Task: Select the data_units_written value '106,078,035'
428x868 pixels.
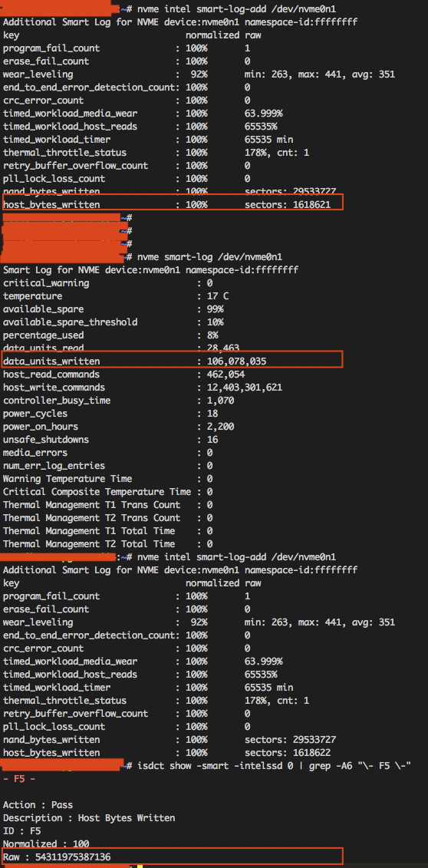Action: (x=237, y=361)
